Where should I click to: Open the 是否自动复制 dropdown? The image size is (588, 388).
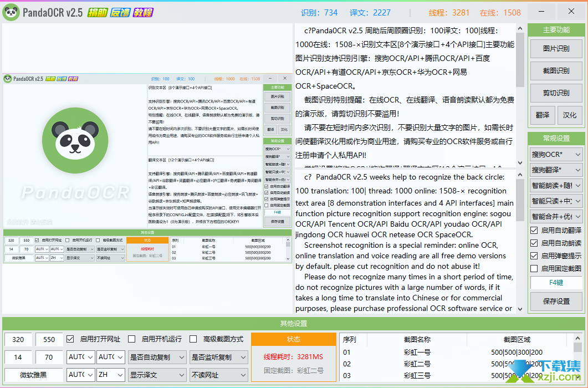[x=157, y=357]
